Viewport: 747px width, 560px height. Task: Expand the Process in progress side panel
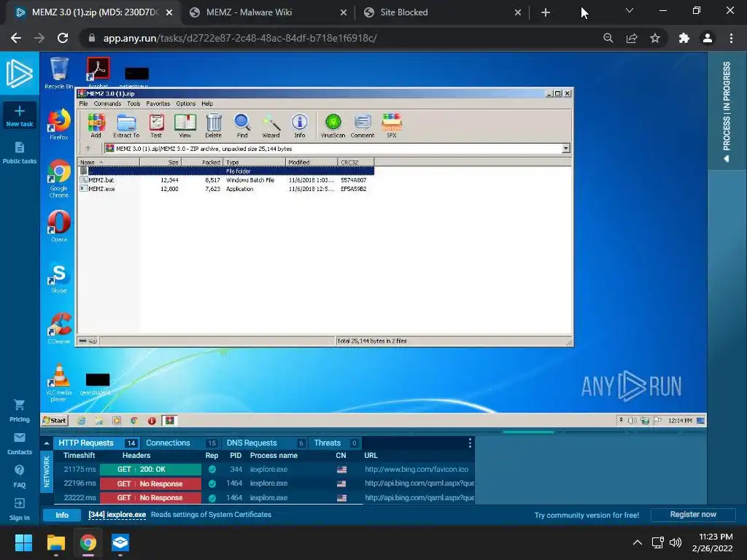pyautogui.click(x=727, y=111)
